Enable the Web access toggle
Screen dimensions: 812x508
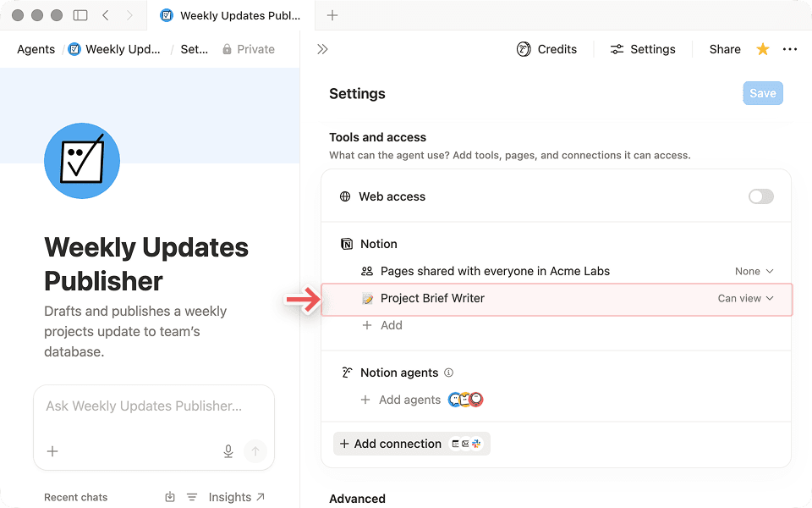[x=760, y=196]
